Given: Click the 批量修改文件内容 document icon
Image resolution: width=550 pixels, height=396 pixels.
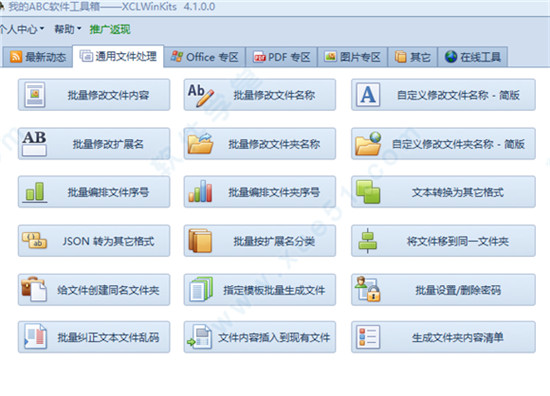Looking at the screenshot, I should pos(34,95).
